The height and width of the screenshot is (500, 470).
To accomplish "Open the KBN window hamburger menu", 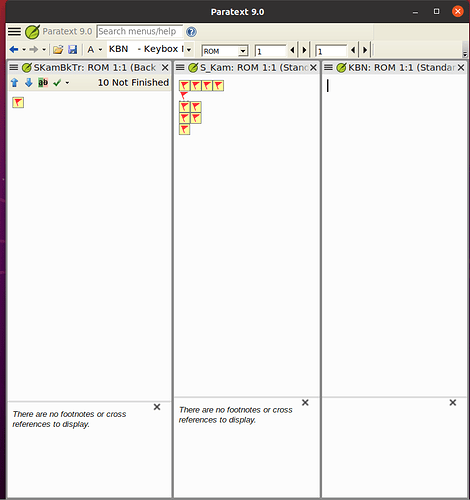I will 328,67.
